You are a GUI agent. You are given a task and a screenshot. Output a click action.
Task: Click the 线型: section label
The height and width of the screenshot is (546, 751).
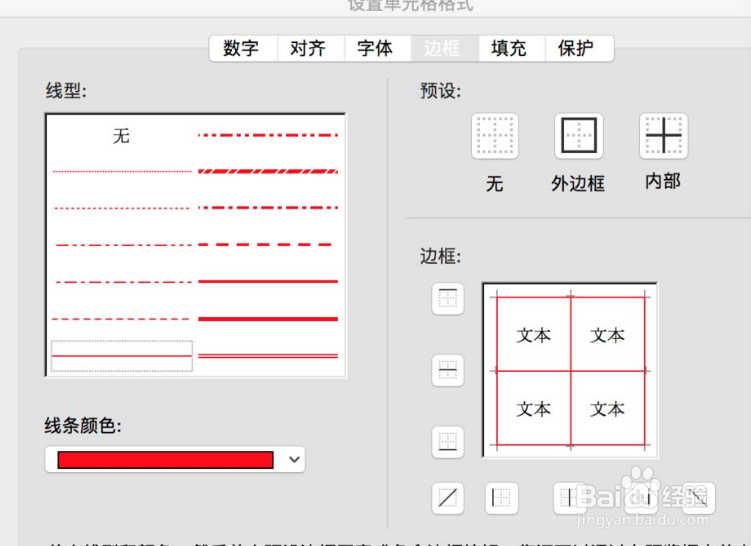click(x=66, y=91)
